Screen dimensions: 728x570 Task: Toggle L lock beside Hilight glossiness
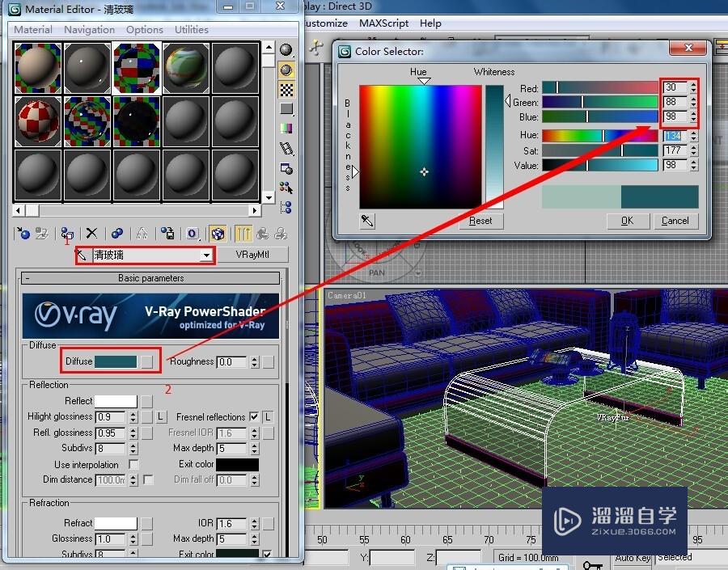pos(161,417)
